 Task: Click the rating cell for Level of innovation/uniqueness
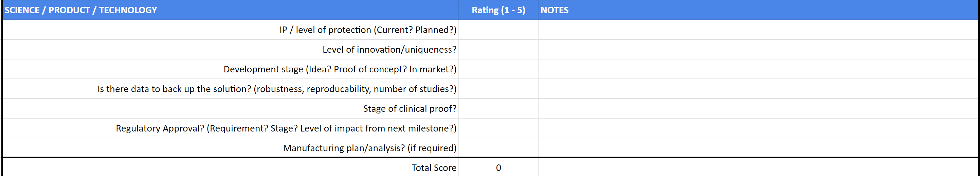coord(498,50)
